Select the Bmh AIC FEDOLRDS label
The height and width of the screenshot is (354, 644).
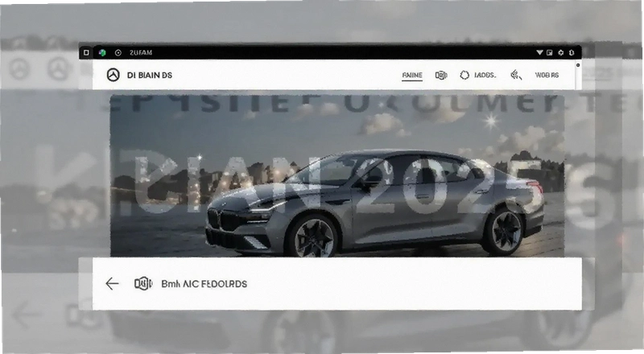(204, 284)
